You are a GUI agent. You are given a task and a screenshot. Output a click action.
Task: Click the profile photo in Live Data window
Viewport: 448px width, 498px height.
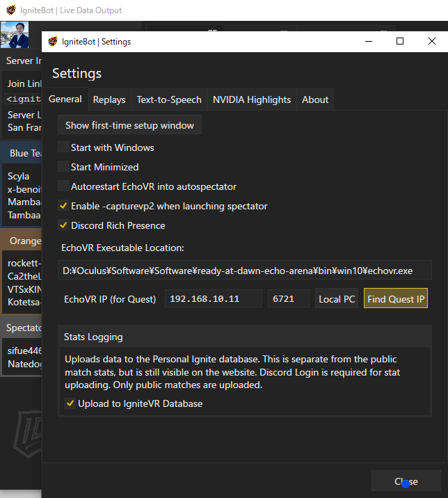(x=15, y=35)
